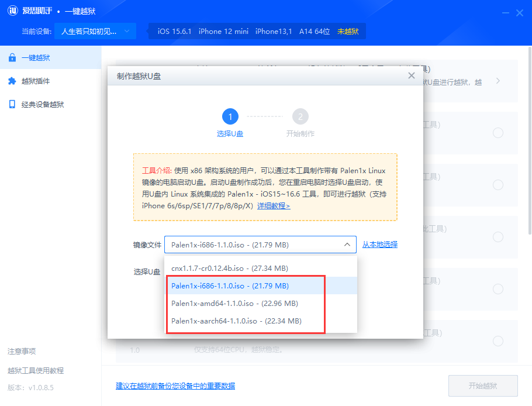Click the 未越狱 status text
Screen dimensions: 532x406
[348, 32]
